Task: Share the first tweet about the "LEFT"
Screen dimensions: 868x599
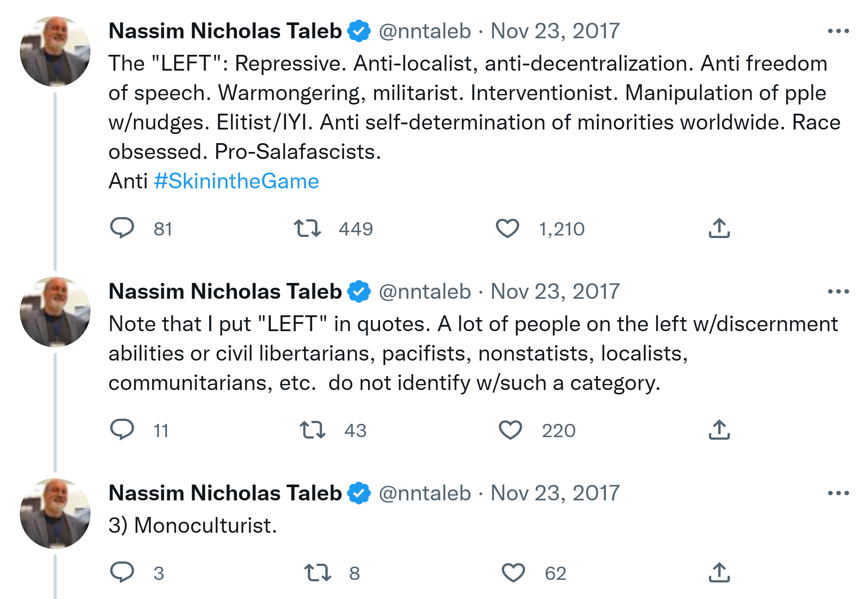Action: click(719, 228)
